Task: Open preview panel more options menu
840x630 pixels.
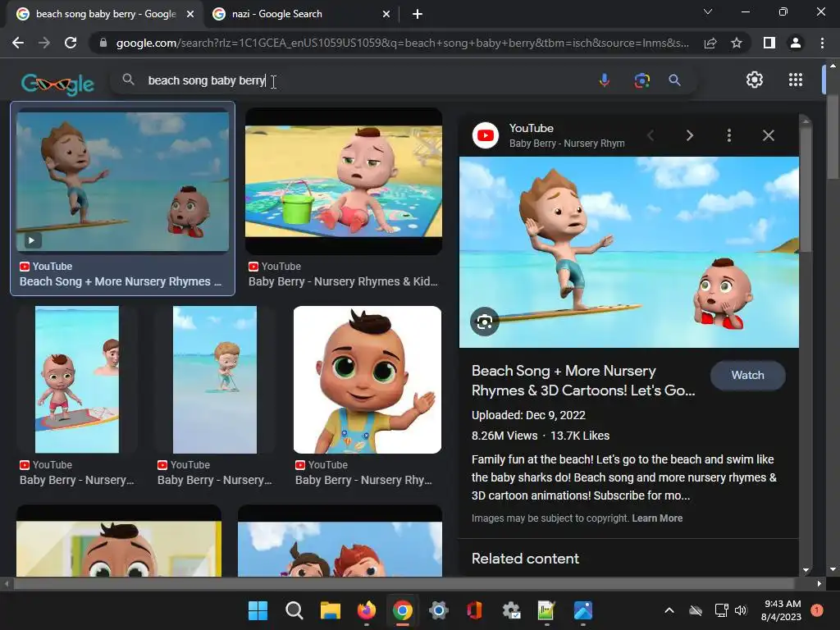Action: tap(729, 135)
